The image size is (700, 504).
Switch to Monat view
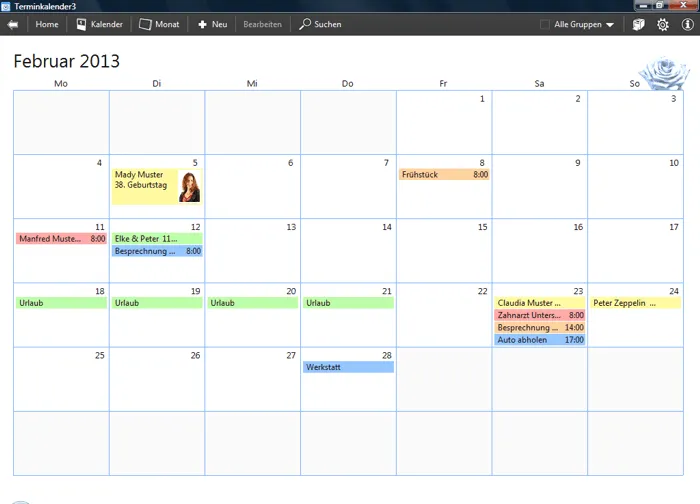[x=159, y=24]
